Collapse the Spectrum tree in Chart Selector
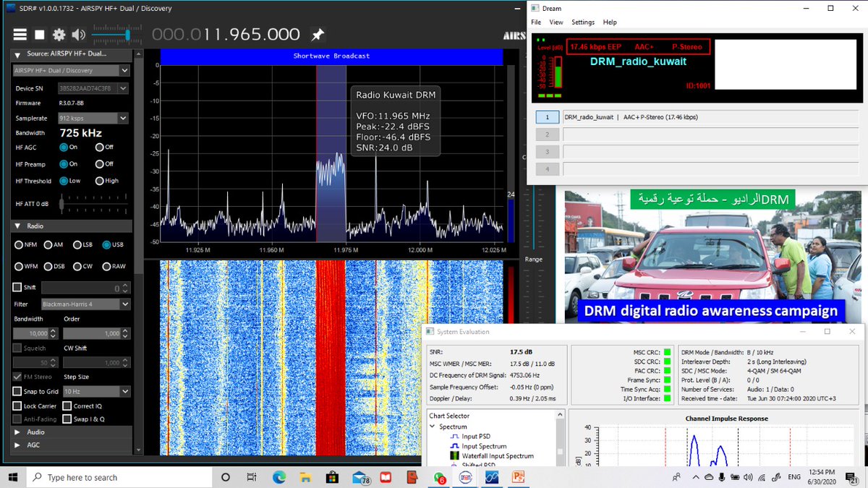 (433, 427)
